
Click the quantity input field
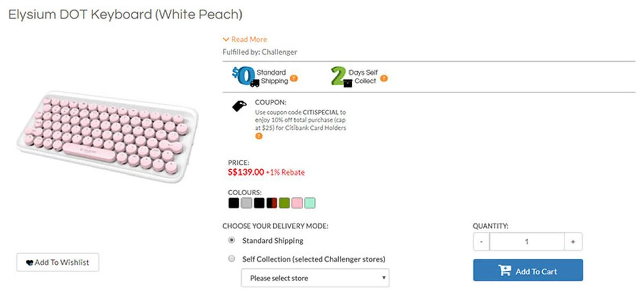tap(527, 242)
